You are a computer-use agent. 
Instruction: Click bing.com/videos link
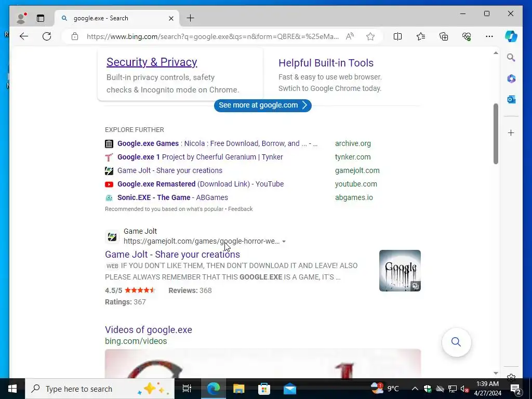pyautogui.click(x=136, y=341)
